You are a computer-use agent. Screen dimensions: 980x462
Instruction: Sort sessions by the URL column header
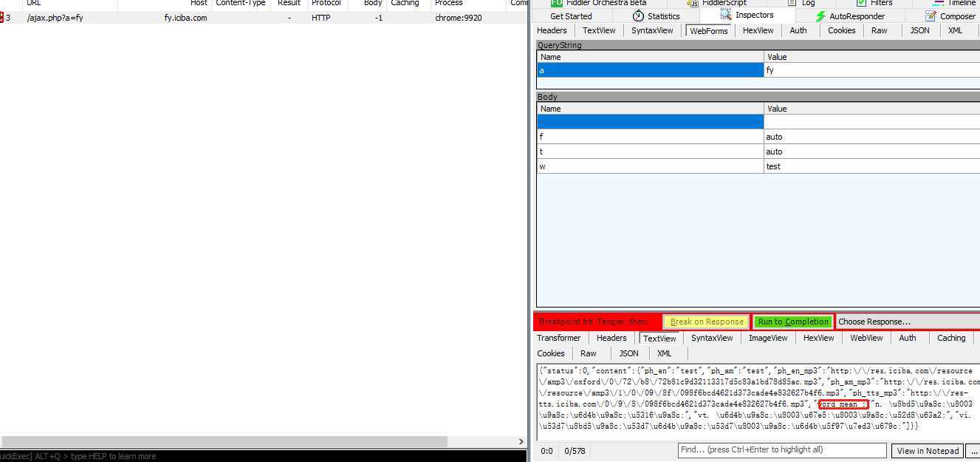pos(70,4)
